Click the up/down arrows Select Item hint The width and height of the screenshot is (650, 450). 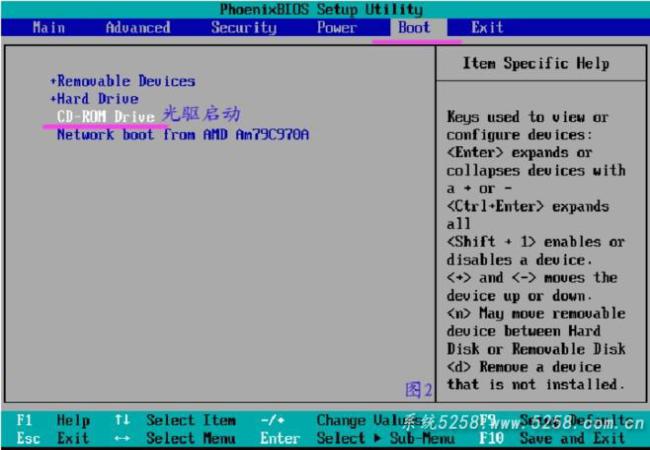pyautogui.click(x=175, y=421)
